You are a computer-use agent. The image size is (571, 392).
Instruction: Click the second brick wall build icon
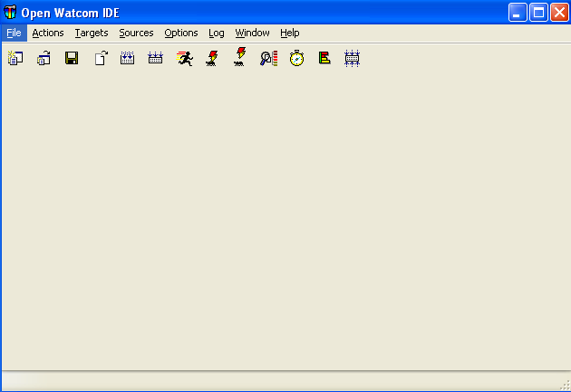pos(156,58)
